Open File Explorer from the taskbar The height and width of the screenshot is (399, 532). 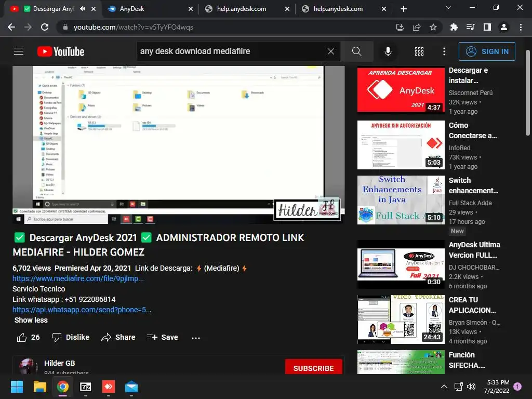(39, 387)
